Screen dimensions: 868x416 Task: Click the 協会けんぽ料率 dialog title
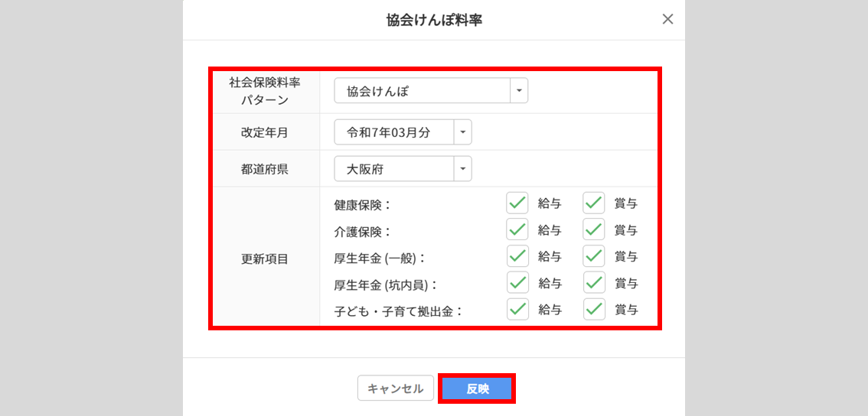click(434, 20)
